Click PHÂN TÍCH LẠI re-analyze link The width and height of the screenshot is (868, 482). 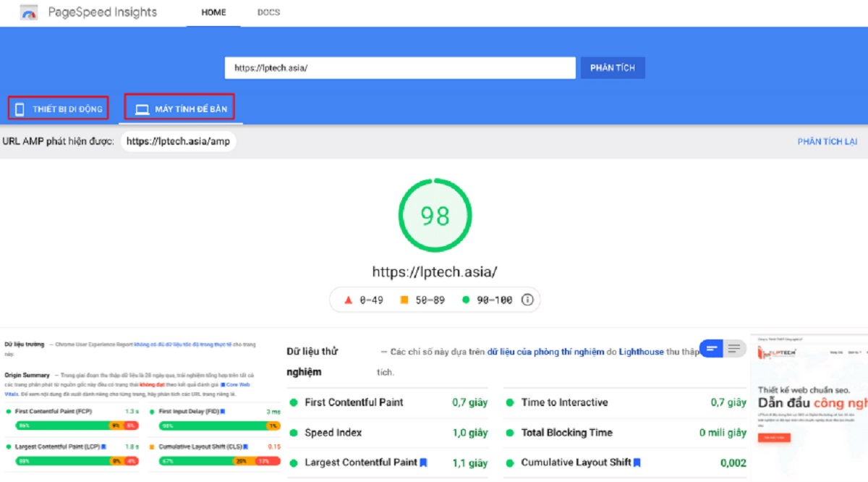click(827, 142)
